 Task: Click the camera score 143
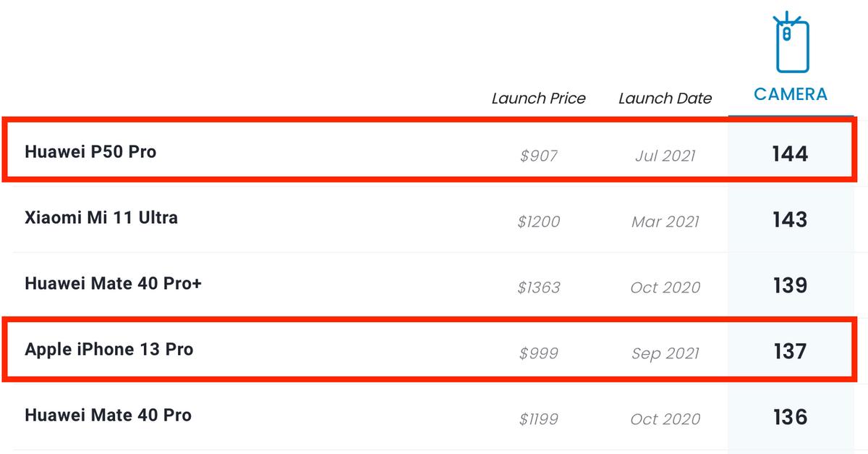coord(790,219)
